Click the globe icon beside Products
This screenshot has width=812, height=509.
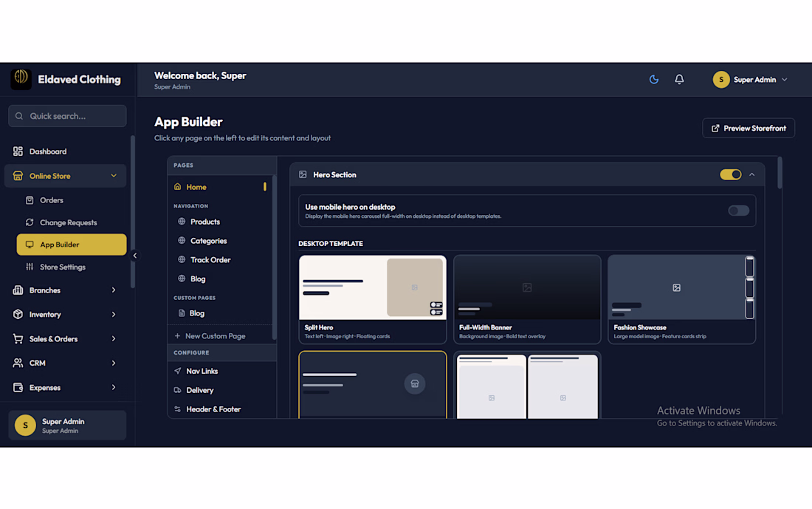[x=182, y=222]
